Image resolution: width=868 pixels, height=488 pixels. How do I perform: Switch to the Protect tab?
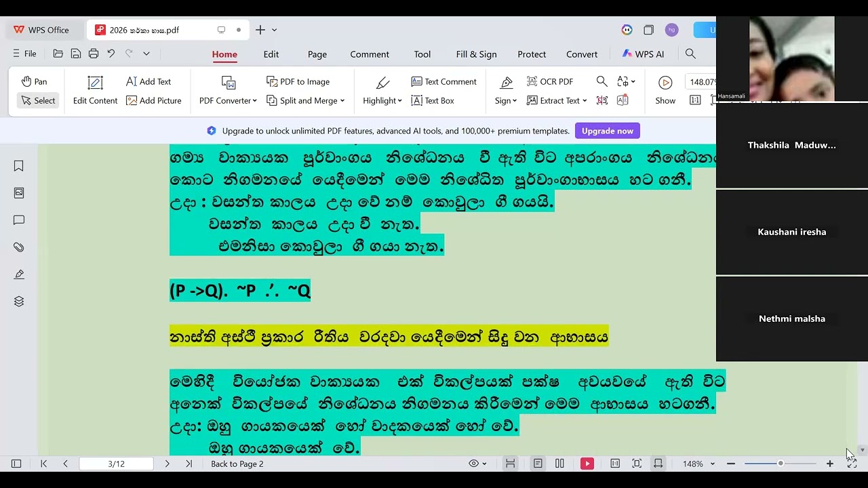point(532,54)
